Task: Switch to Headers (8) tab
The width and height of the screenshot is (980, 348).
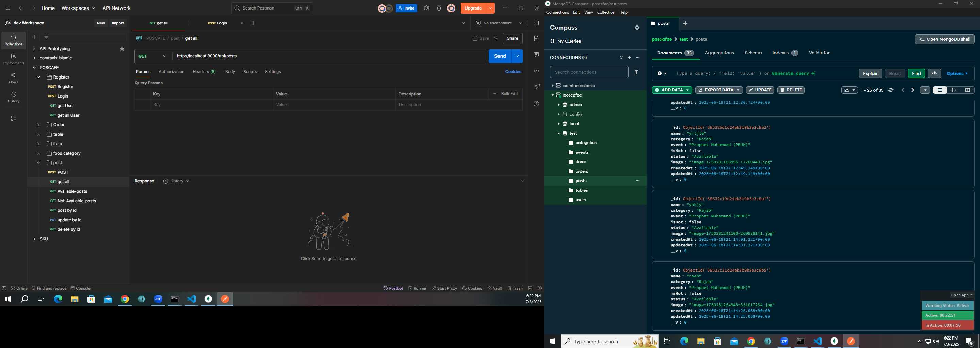Action: [x=204, y=72]
